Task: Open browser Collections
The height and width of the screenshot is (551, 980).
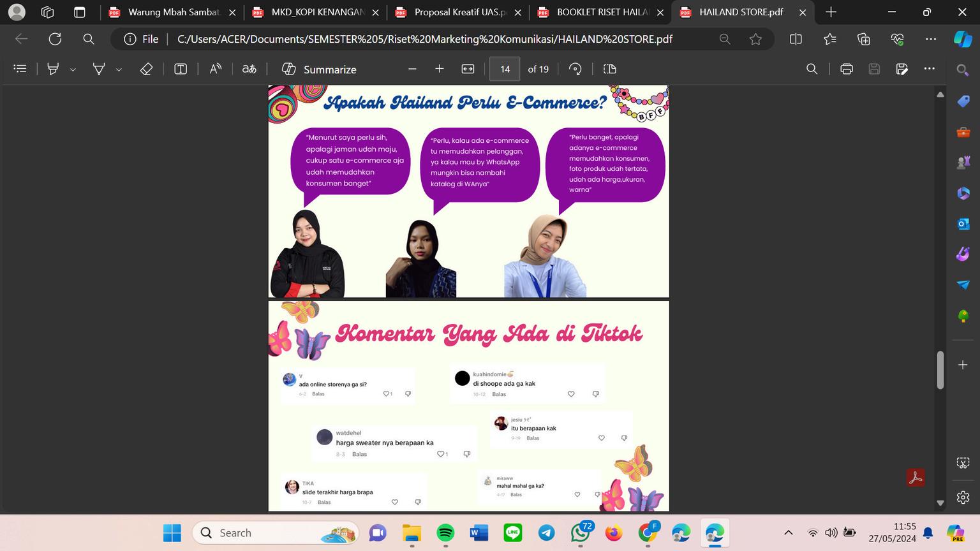Action: 864,39
